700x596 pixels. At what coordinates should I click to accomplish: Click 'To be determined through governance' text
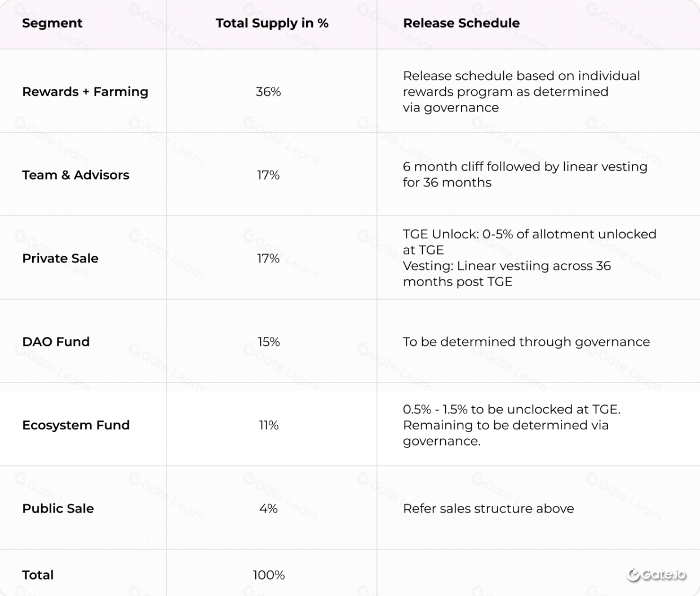[526, 341]
